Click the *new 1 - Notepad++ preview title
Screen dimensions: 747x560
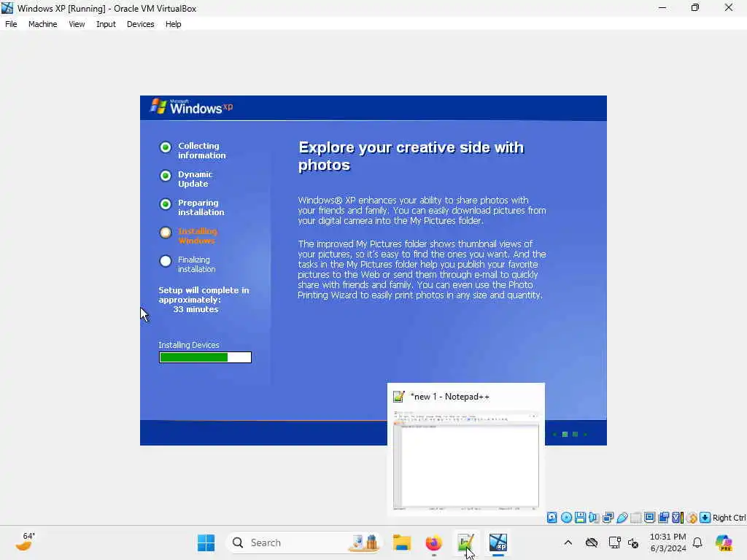[x=449, y=397]
